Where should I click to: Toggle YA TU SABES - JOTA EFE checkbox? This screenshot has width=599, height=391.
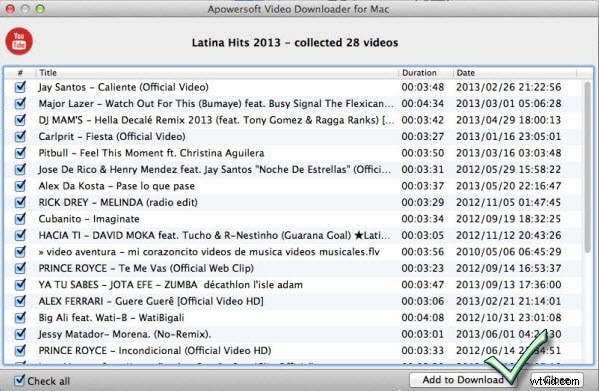pos(20,284)
